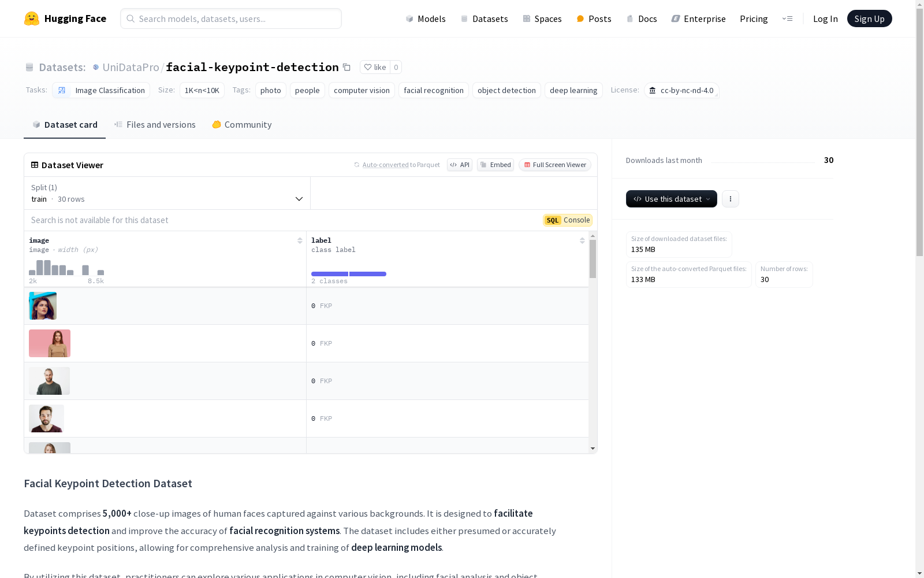Screen dimensions: 924x578
Task: Focus the search models and datasets field
Action: [x=231, y=18]
